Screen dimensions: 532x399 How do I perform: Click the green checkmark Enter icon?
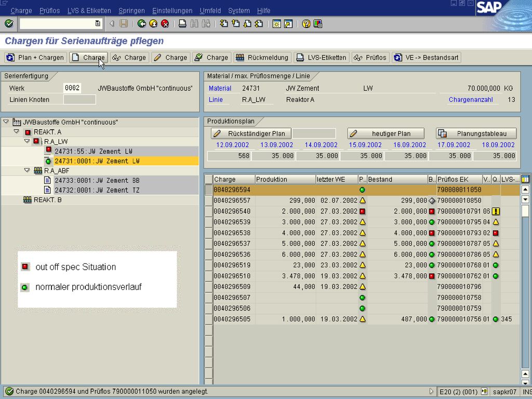[x=9, y=24]
